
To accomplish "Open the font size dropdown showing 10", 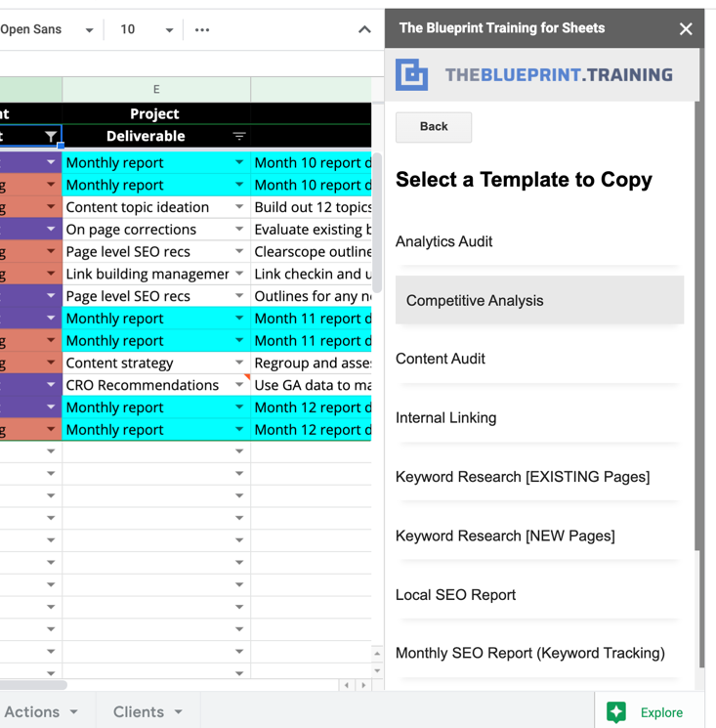I will [x=147, y=29].
